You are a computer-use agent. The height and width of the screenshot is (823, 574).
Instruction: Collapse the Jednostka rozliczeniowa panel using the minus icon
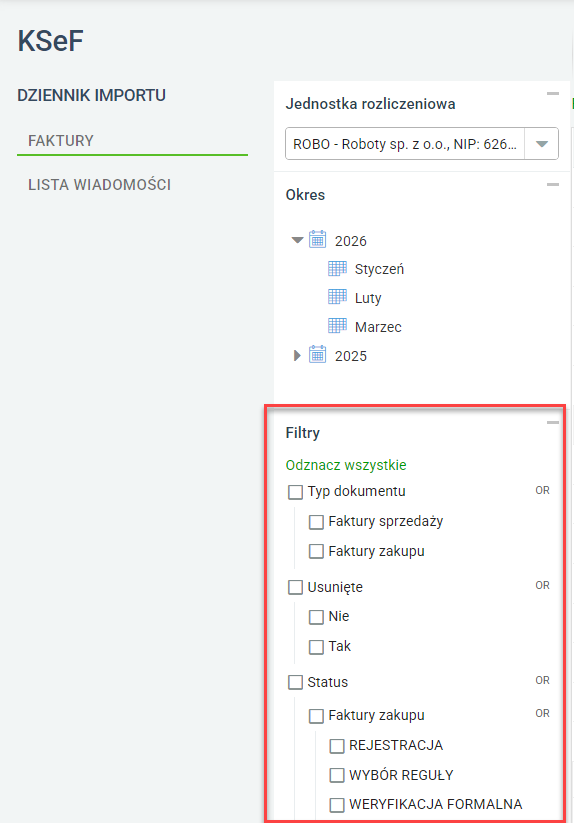[x=552, y=93]
